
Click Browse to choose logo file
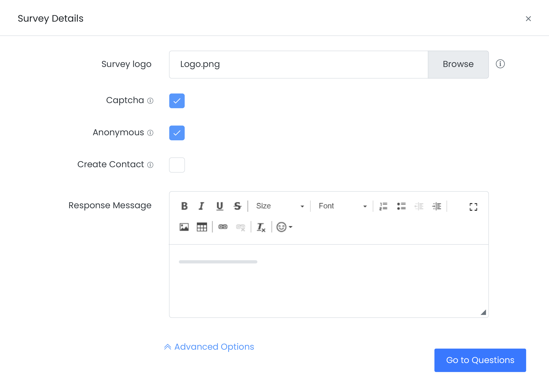458,65
